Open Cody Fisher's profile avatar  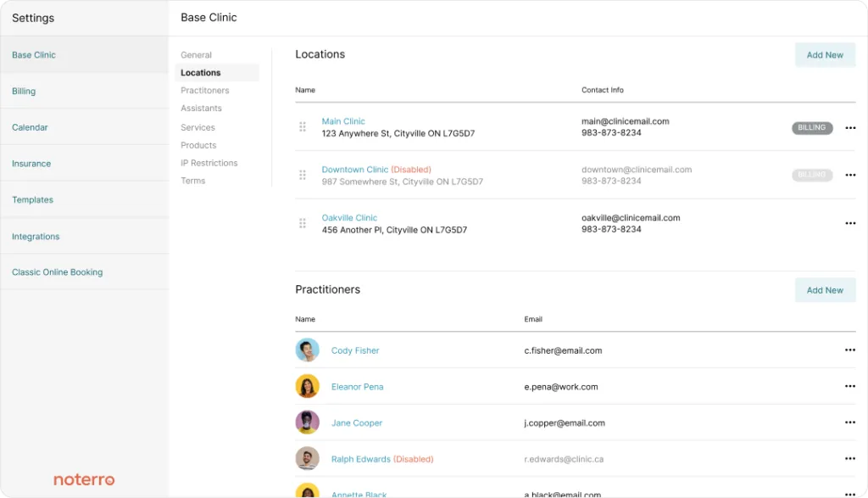307,350
